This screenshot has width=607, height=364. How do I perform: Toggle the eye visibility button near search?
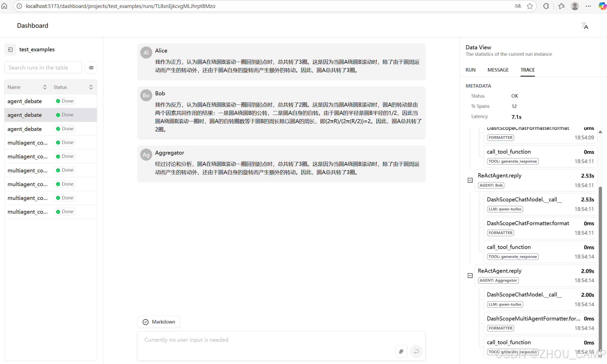(x=91, y=68)
